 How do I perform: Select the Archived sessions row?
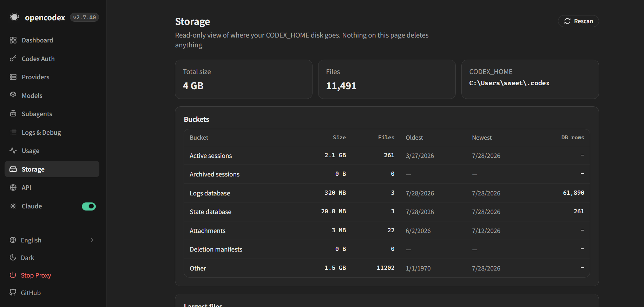coord(387,174)
